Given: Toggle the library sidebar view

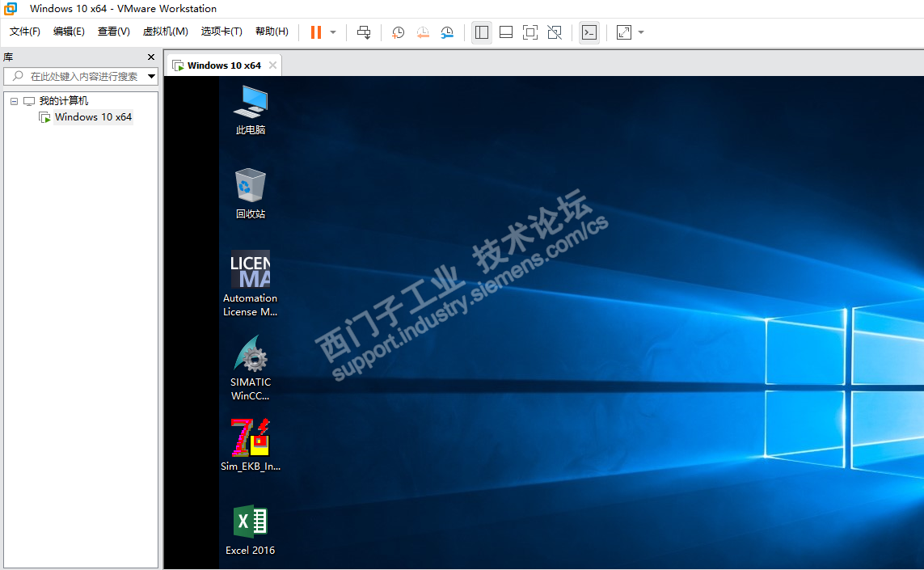Looking at the screenshot, I should 482,32.
